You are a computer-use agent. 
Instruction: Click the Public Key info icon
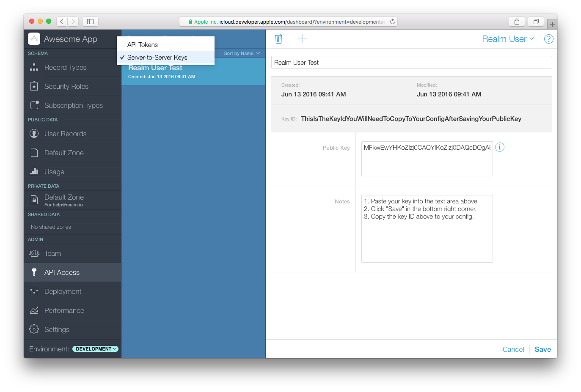500,147
